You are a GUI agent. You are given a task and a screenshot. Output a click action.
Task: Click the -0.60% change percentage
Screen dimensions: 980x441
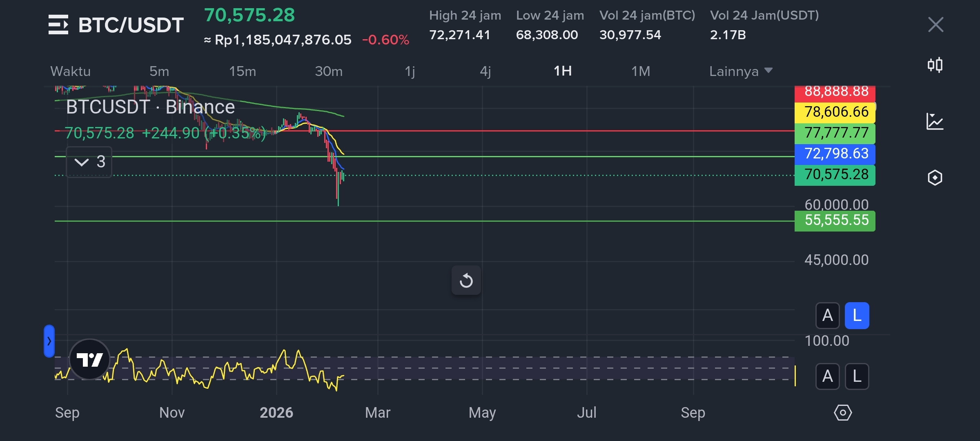point(385,40)
